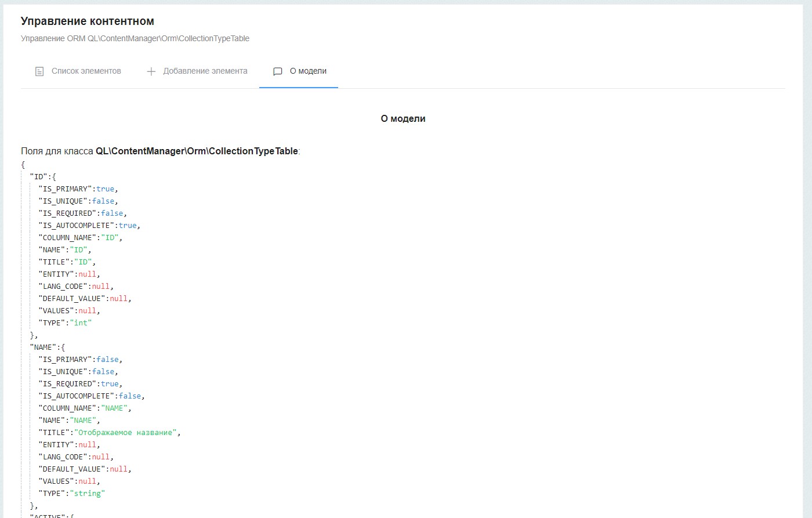The image size is (812, 518).
Task: Open the Добавление элемента tab
Action: (205, 71)
